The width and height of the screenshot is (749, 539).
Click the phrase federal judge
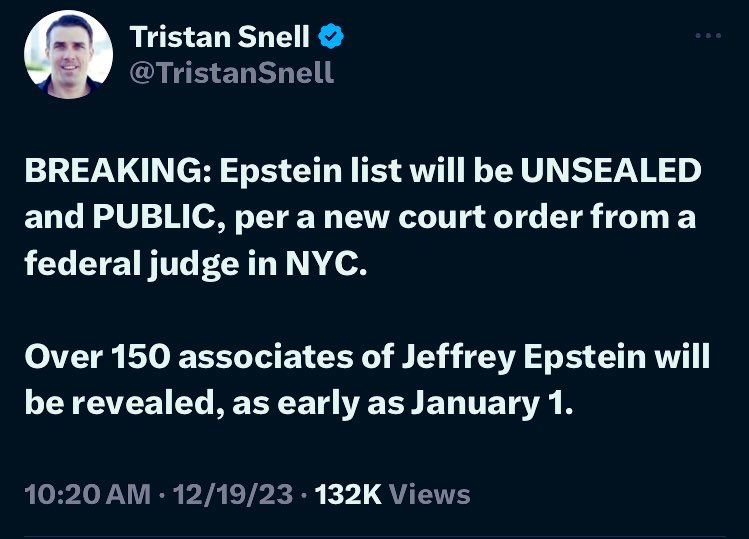point(133,263)
